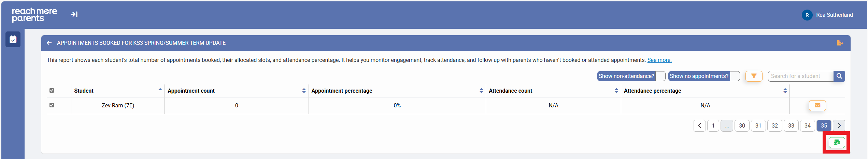Uncheck the select-all header checkbox
The height and width of the screenshot is (159, 868).
tap(52, 91)
